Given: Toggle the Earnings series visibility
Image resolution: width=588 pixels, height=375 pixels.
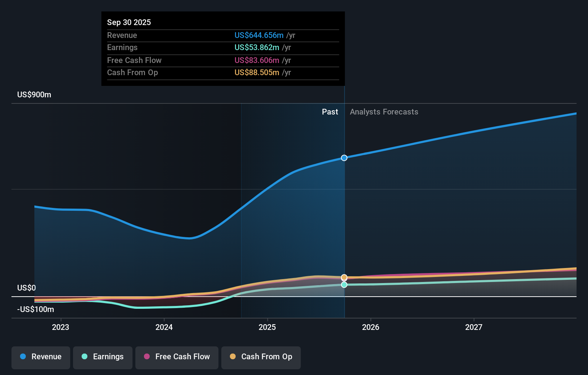Looking at the screenshot, I should coord(103,357).
